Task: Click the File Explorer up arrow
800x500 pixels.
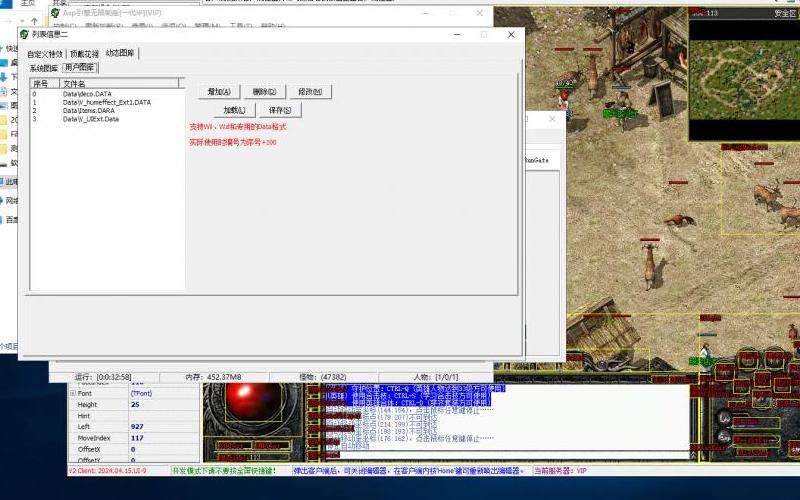Action: 34,21
